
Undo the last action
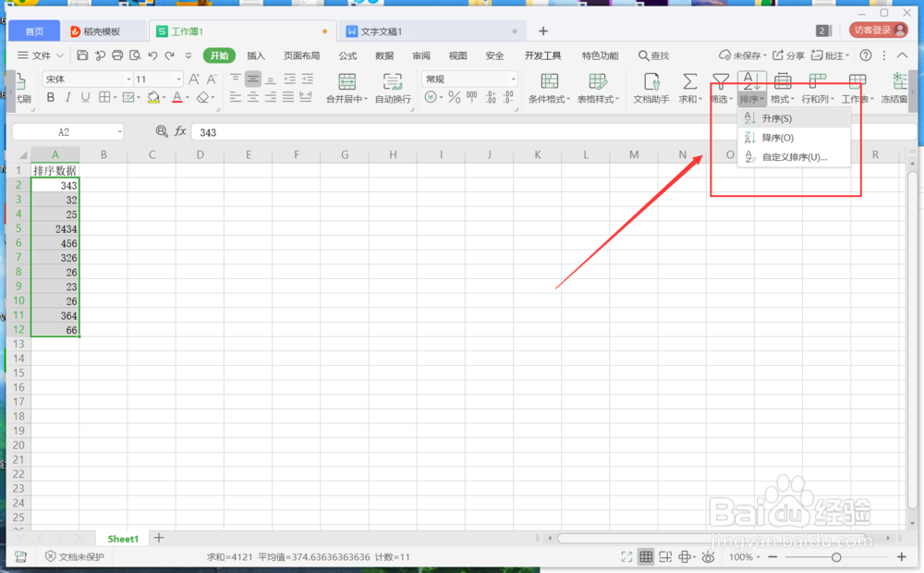152,55
